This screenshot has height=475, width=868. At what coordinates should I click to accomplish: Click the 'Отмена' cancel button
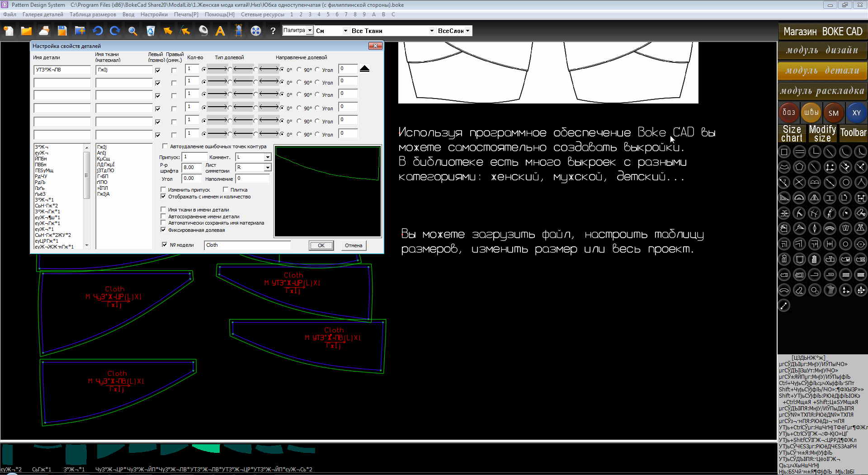[x=353, y=245]
